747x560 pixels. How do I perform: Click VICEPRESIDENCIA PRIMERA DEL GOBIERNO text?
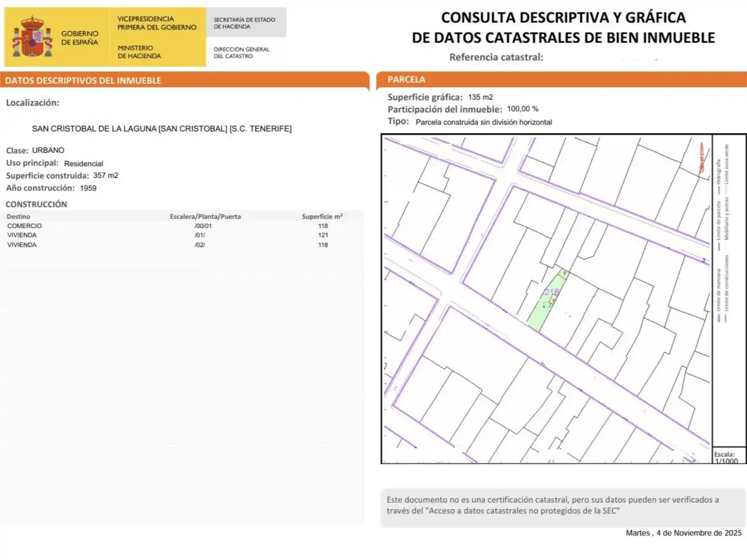(x=157, y=23)
